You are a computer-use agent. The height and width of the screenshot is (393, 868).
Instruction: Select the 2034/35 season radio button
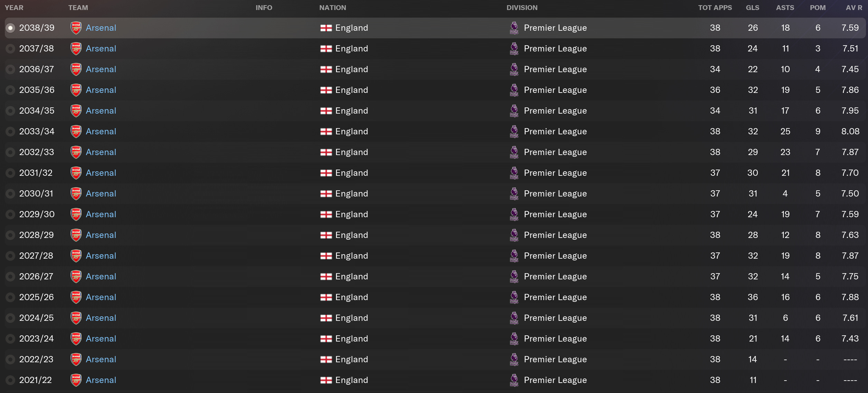point(10,111)
